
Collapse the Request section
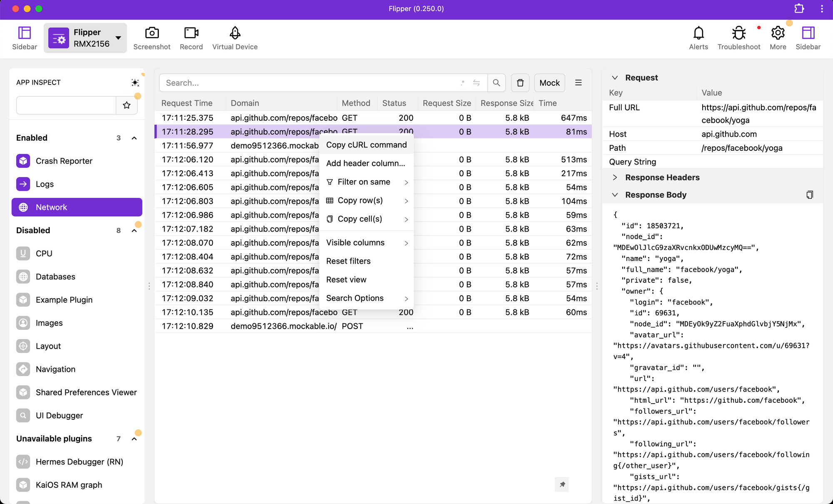coord(615,77)
